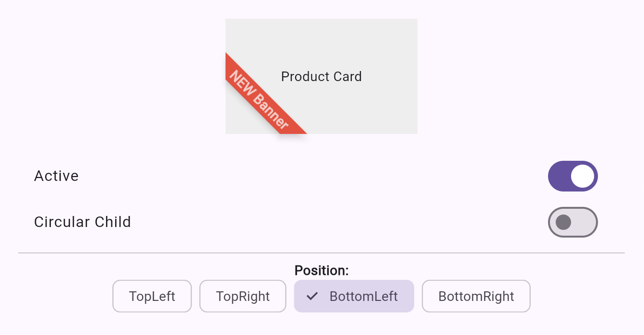This screenshot has width=644, height=335.
Task: Click the "Position:" heading label
Action: (322, 271)
